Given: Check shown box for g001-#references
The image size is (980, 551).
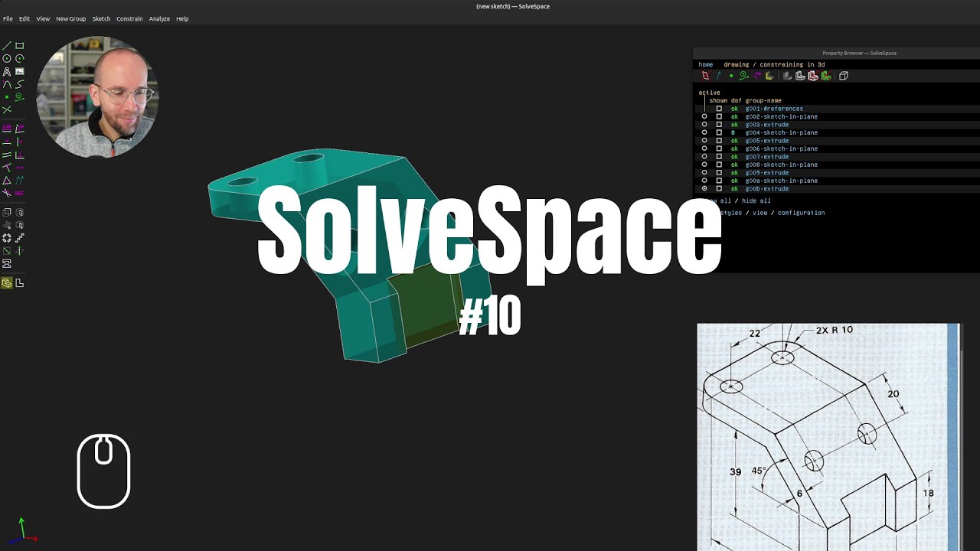Looking at the screenshot, I should tap(719, 109).
